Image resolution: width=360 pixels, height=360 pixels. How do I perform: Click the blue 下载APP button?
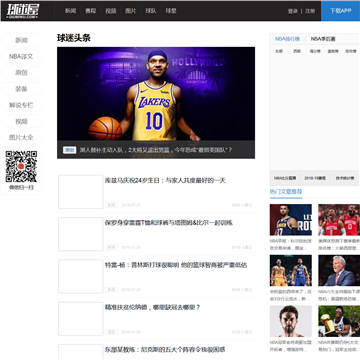(x=340, y=11)
